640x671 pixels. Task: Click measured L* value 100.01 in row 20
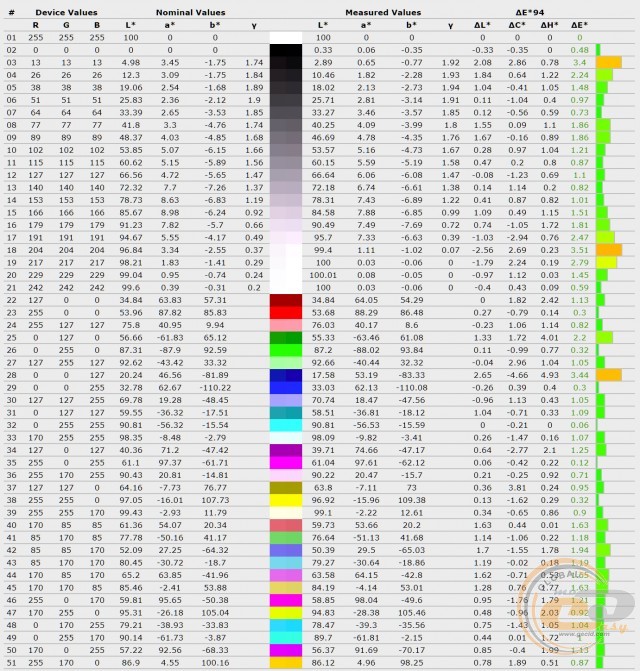pyautogui.click(x=323, y=275)
